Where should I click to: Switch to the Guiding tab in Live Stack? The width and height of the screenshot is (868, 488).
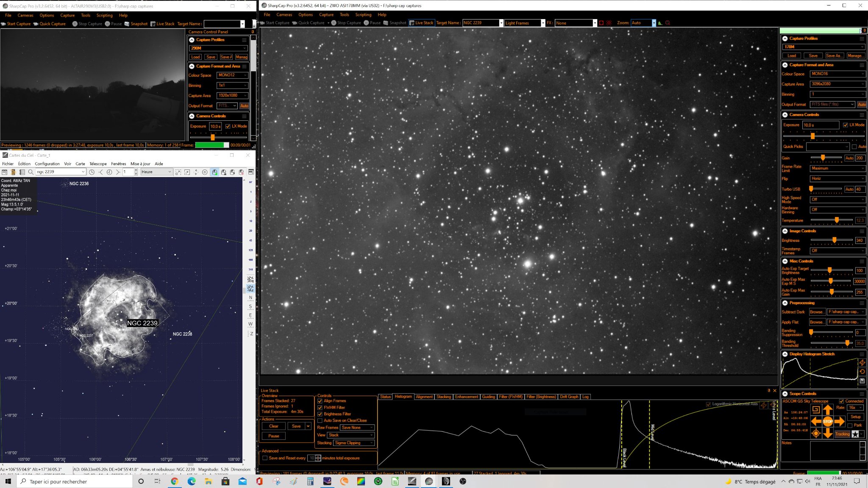(x=488, y=397)
